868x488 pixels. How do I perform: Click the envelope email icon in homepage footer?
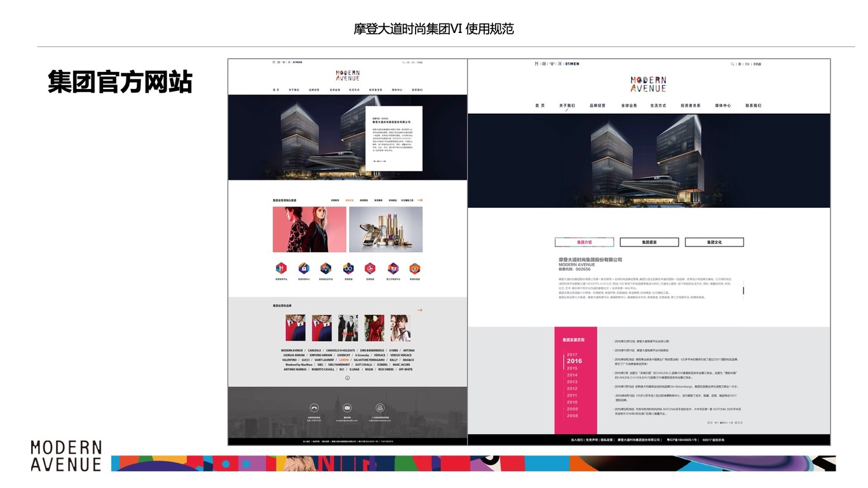click(x=347, y=408)
